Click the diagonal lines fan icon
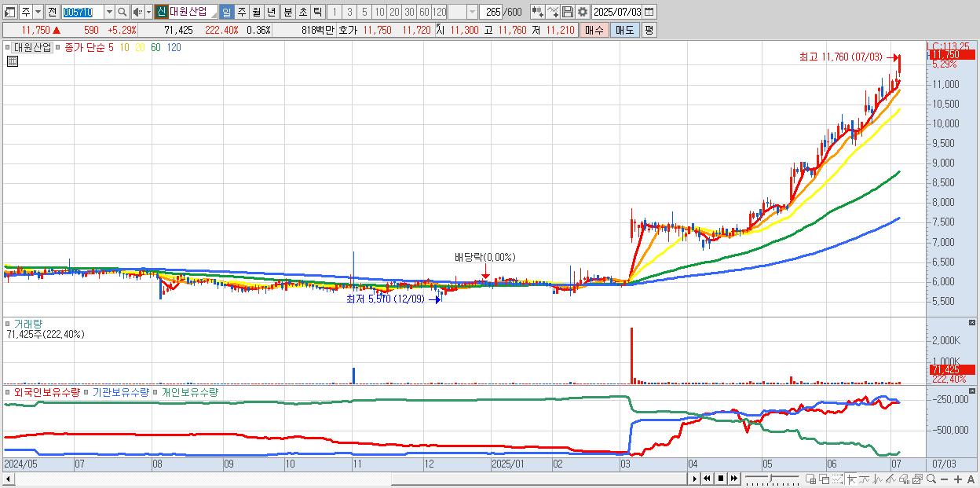 (891, 479)
